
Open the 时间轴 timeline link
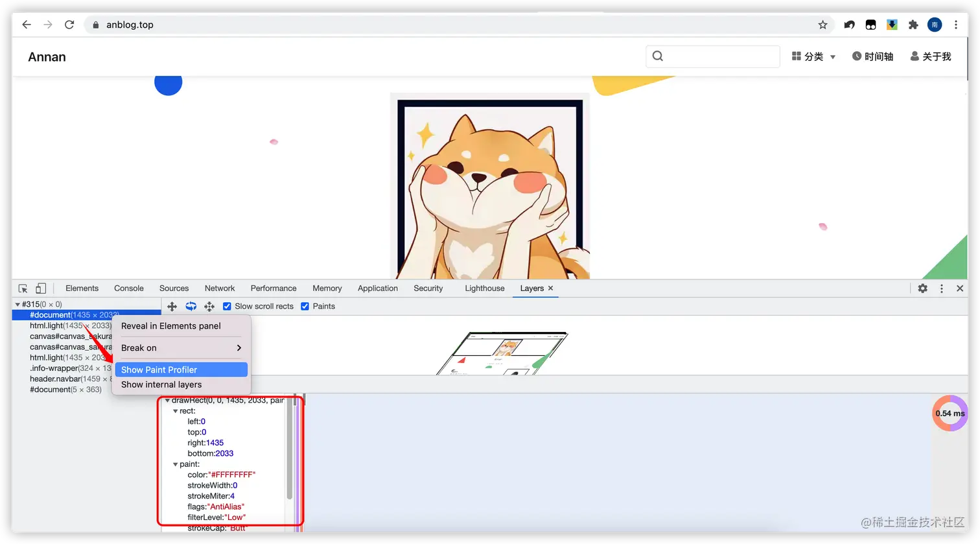(872, 56)
